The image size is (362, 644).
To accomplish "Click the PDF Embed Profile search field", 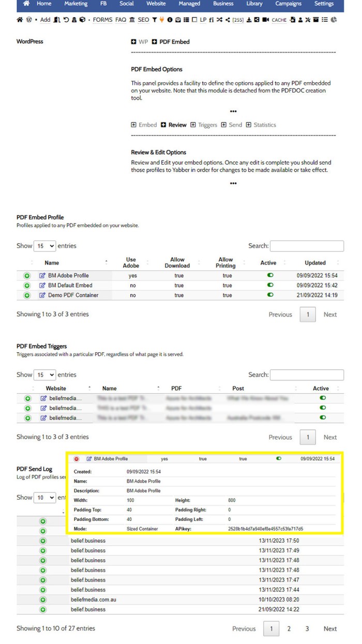I will point(307,246).
